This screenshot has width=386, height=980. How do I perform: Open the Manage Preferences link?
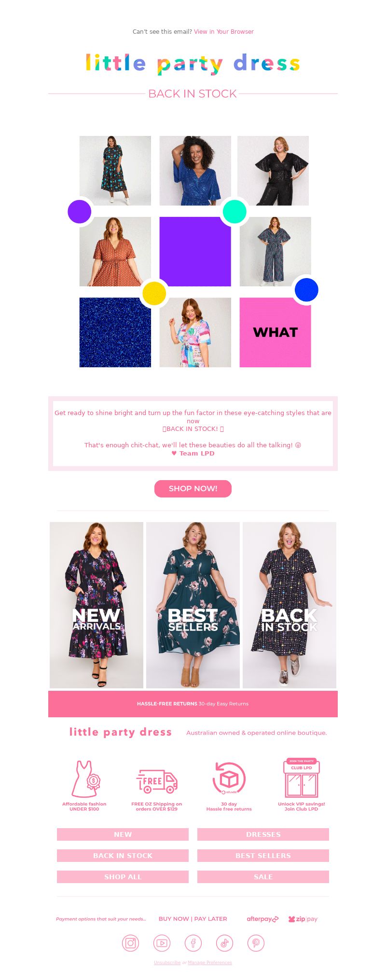[x=210, y=963]
